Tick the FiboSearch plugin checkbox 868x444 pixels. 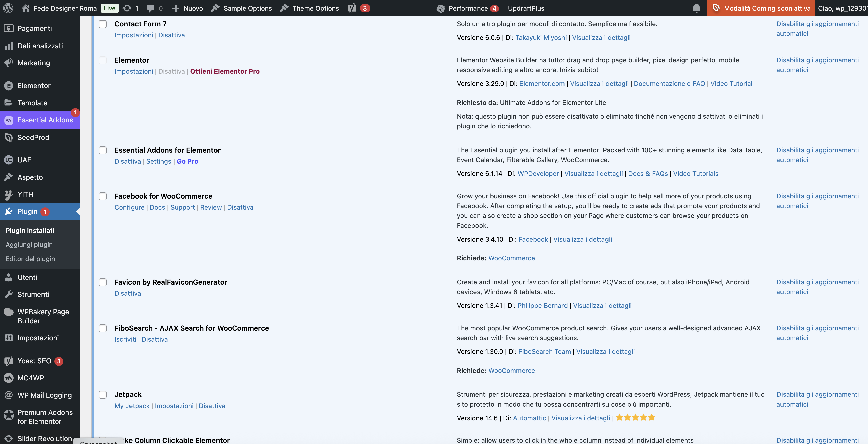102,328
